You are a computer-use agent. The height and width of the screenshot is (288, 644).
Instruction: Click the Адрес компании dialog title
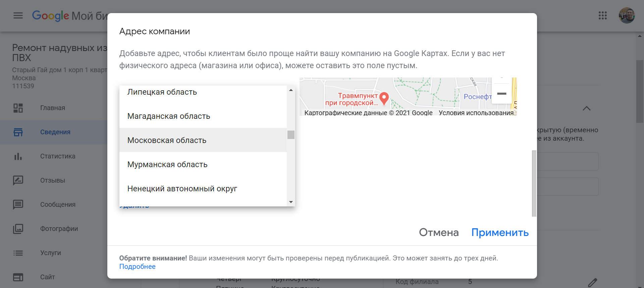155,31
